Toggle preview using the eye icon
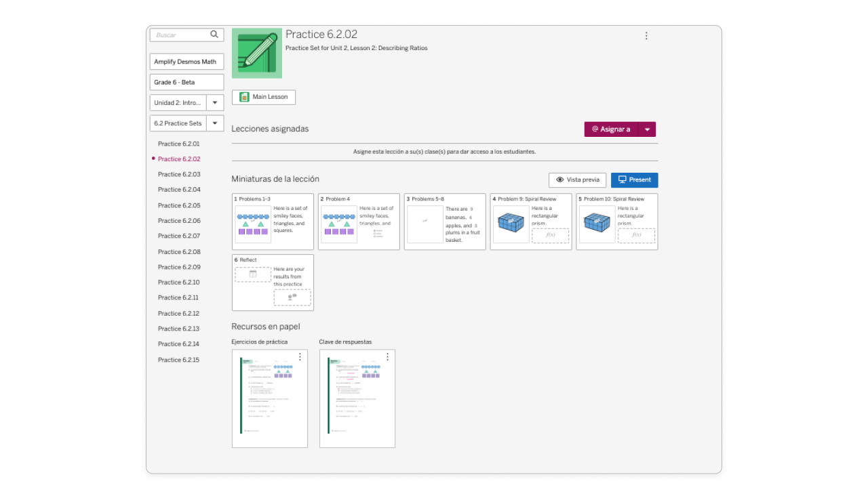This screenshot has width=868, height=498. (561, 180)
